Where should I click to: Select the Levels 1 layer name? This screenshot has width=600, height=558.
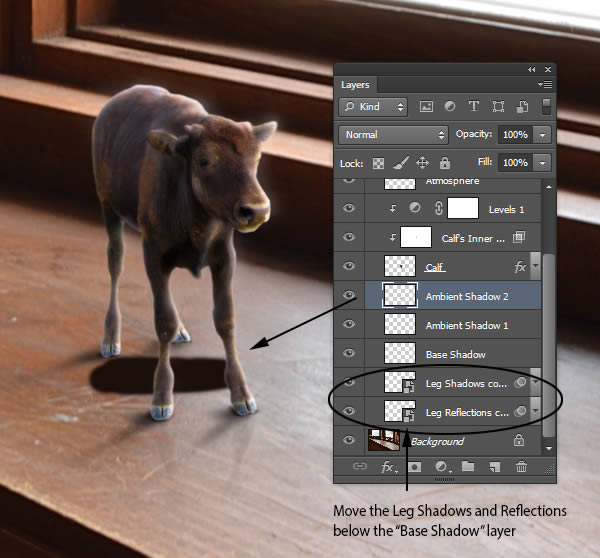[x=506, y=210]
